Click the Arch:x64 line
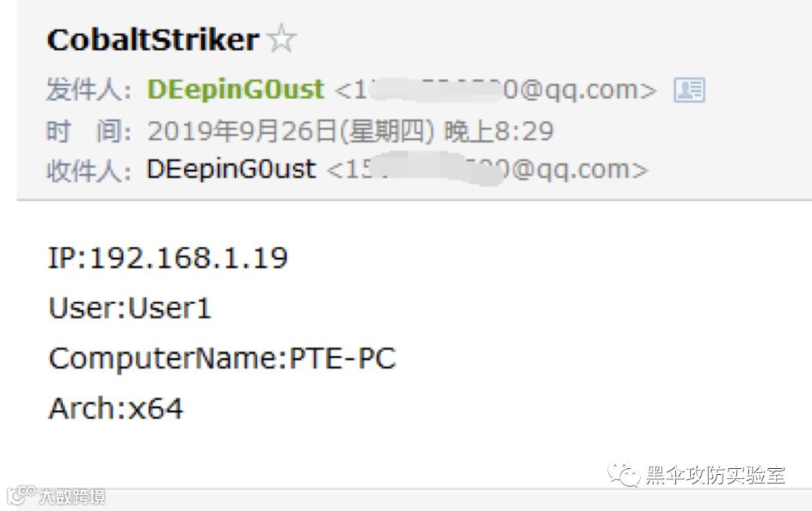Viewport: 812px width, 511px height. [116, 409]
